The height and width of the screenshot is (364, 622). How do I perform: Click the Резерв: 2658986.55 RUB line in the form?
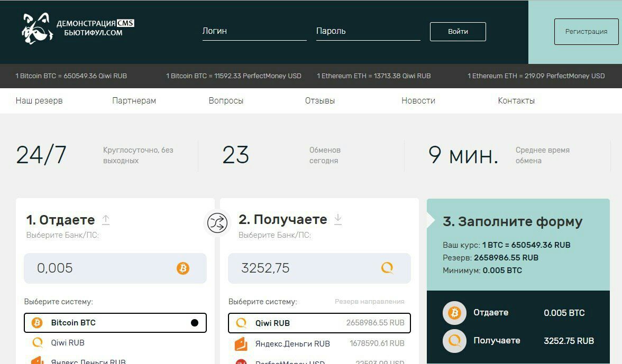(491, 257)
